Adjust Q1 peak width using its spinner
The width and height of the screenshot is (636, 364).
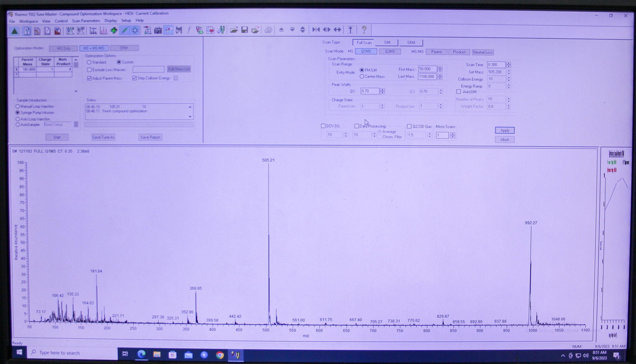point(382,91)
